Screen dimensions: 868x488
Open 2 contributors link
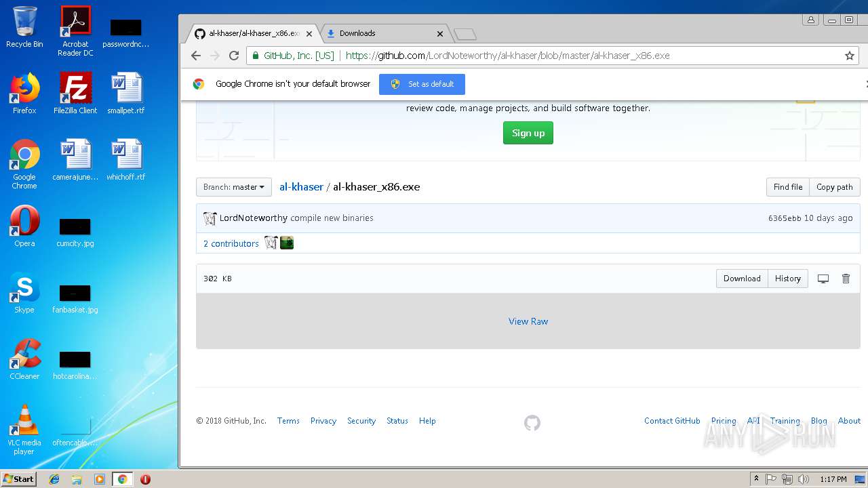pos(231,243)
